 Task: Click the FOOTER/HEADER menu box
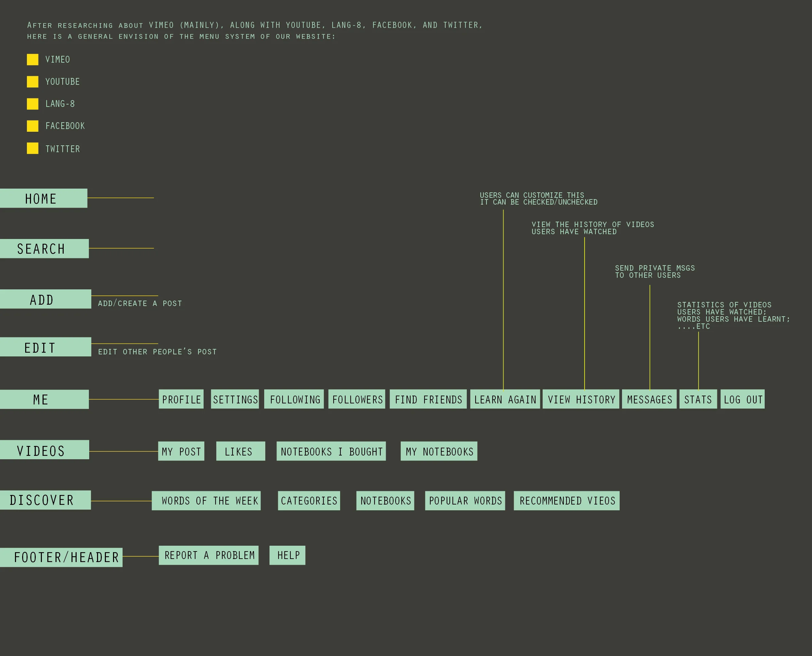(61, 557)
